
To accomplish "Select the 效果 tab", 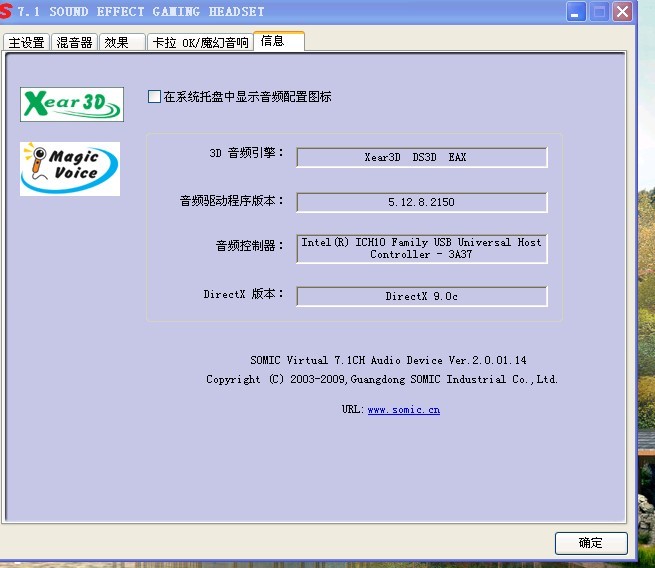I will tap(122, 43).
